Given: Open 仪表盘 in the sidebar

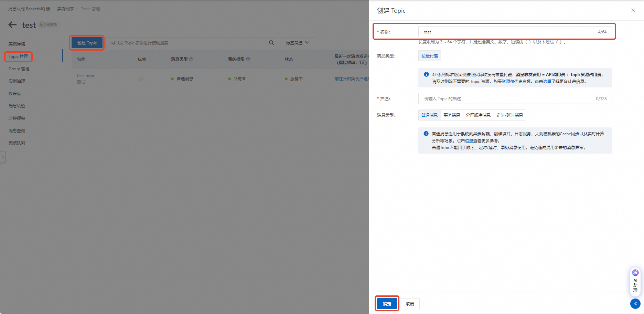Looking at the screenshot, I should point(15,94).
